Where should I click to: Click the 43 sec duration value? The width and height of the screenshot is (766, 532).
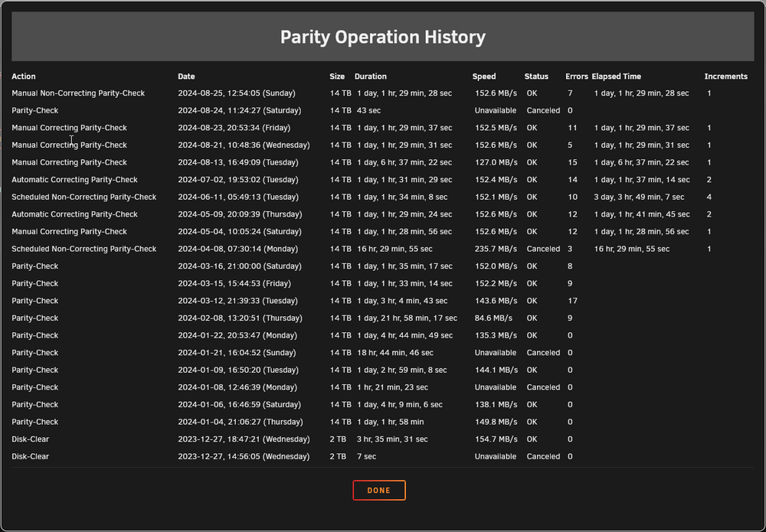click(369, 110)
